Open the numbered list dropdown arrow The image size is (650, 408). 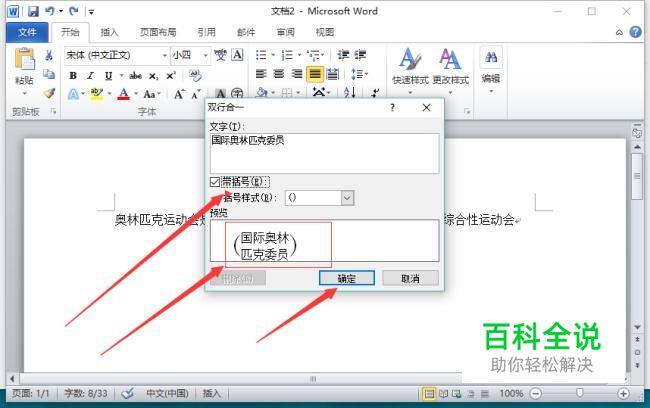[x=299, y=55]
